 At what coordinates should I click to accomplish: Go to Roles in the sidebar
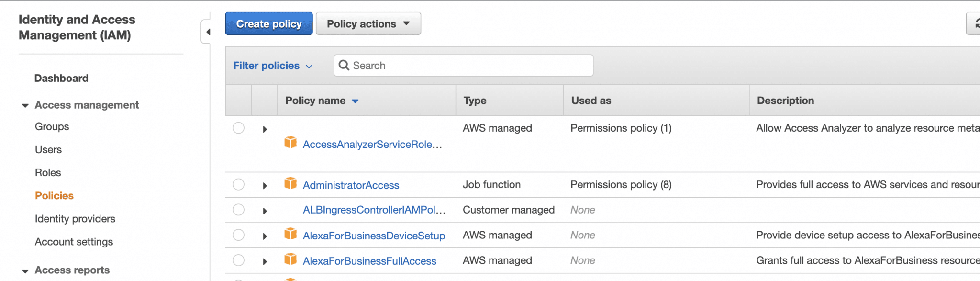tap(48, 173)
